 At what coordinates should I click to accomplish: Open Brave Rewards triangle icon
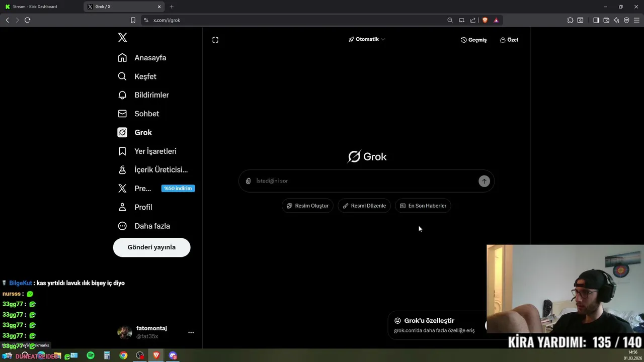click(496, 20)
